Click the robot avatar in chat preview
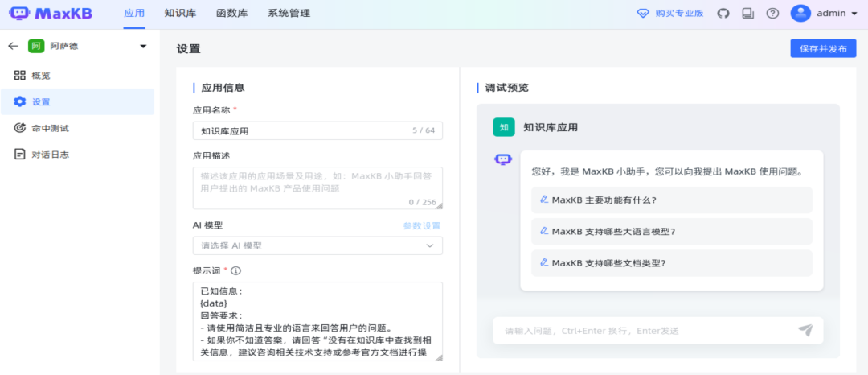The width and height of the screenshot is (868, 375). pos(502,159)
